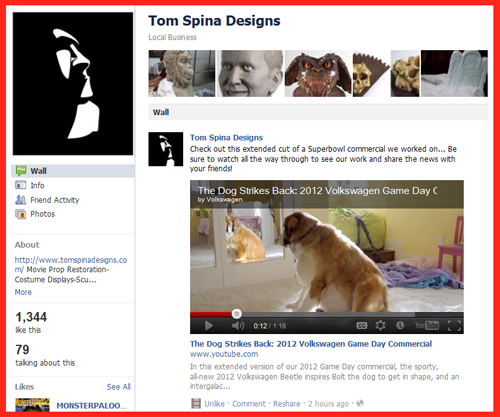The image size is (500, 417).
Task: Mute the video with the speaker icon
Action: (x=238, y=325)
